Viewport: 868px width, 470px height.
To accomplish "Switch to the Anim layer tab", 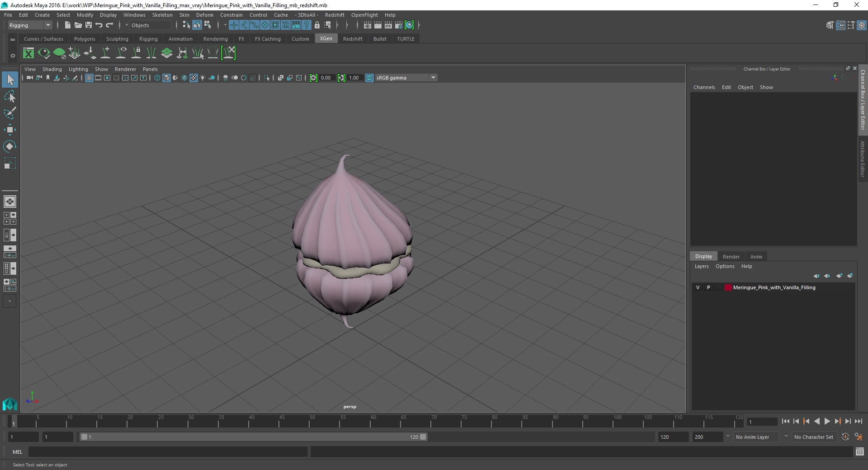I will pos(756,257).
